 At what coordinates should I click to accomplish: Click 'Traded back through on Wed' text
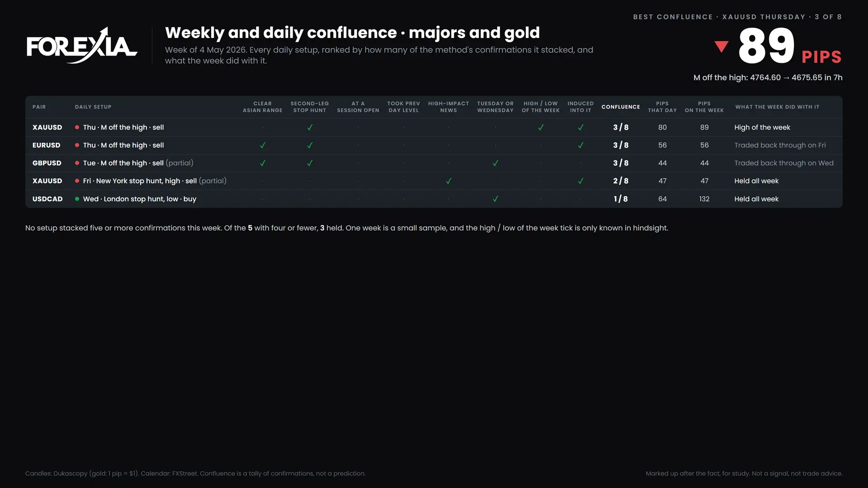tap(784, 163)
